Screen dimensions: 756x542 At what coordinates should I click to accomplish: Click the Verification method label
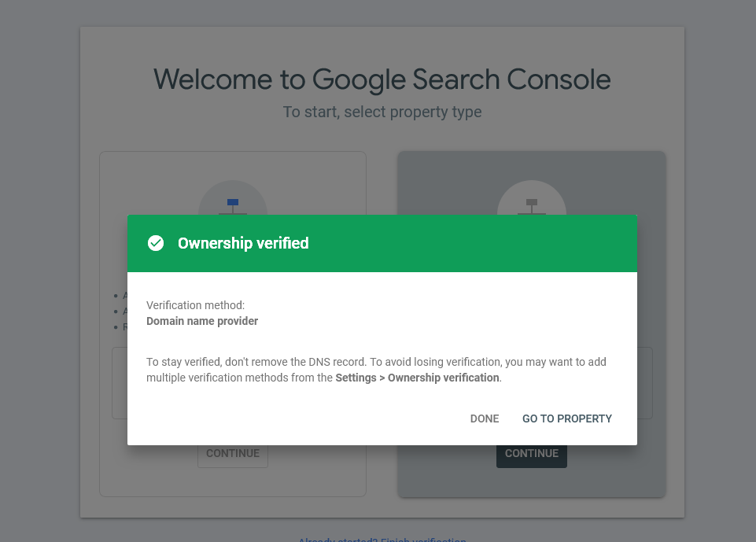point(195,305)
